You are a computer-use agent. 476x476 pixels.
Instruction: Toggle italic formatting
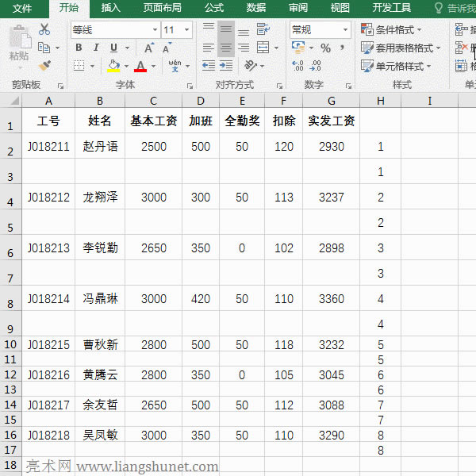click(x=97, y=48)
